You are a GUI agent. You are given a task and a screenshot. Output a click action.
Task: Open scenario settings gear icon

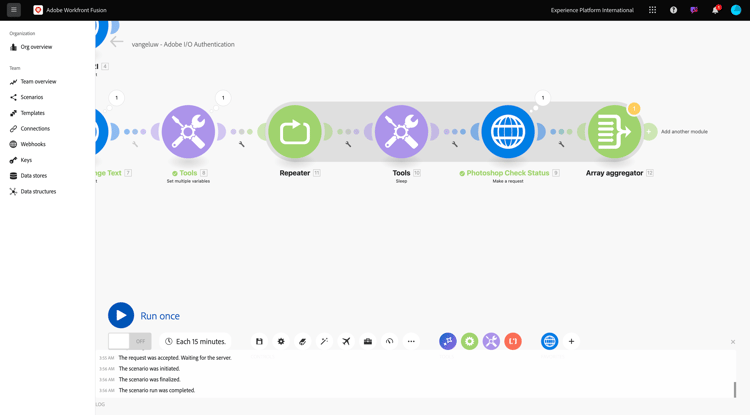tap(281, 341)
